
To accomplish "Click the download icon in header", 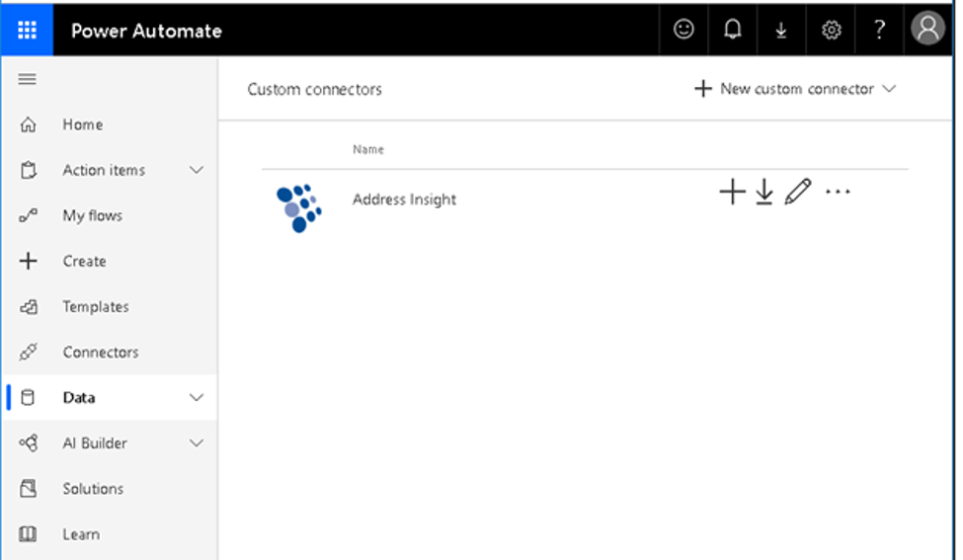I will 780,30.
